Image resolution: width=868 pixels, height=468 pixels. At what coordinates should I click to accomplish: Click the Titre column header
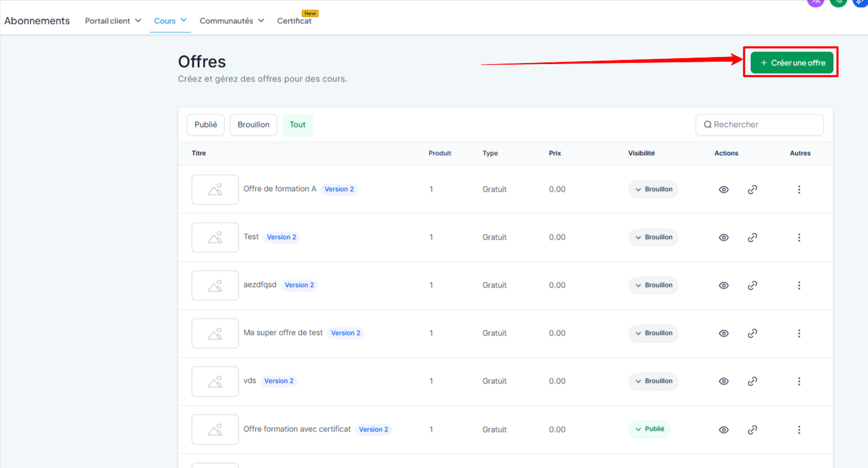tap(199, 153)
